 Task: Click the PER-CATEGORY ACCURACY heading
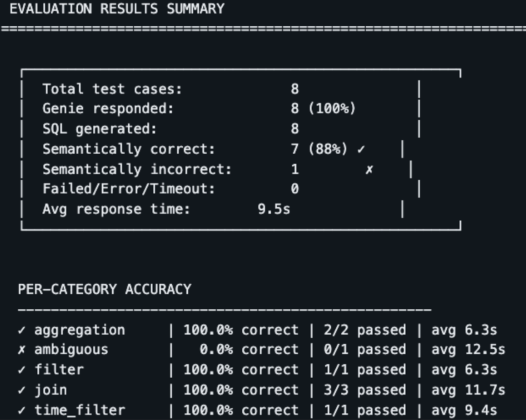(x=104, y=289)
